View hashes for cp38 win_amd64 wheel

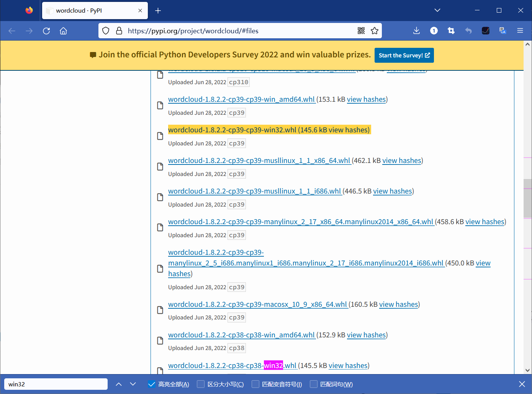(367, 335)
